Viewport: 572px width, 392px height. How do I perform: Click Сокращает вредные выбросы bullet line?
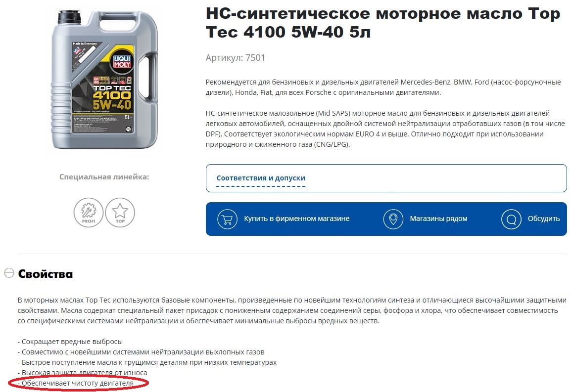point(70,342)
